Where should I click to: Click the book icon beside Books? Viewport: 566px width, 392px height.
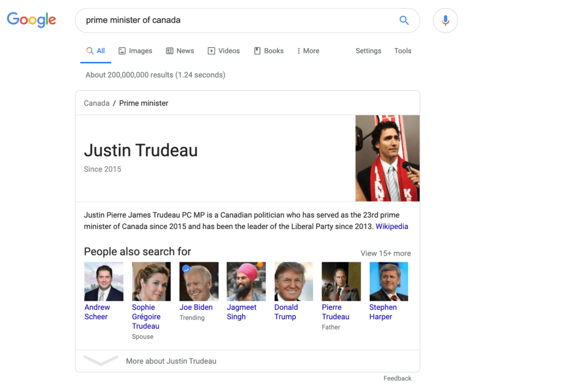pyautogui.click(x=256, y=50)
